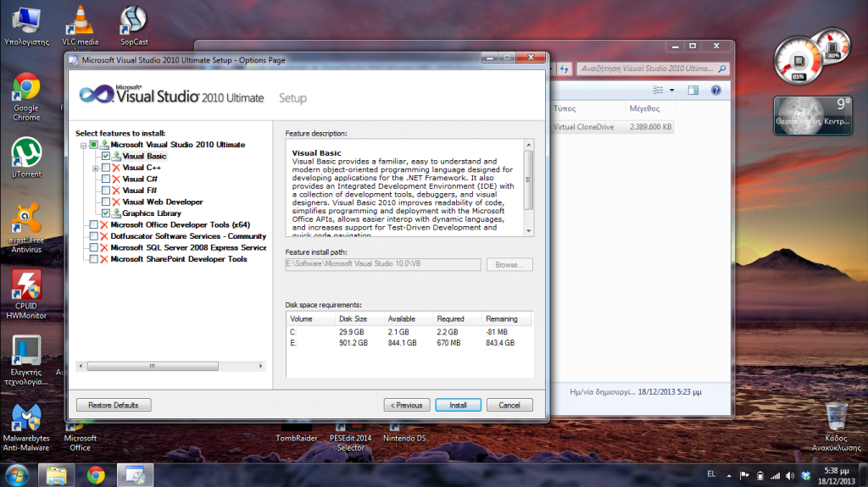Check Dotfuscator Software Services checkbox
The image size is (868, 487).
[93, 236]
